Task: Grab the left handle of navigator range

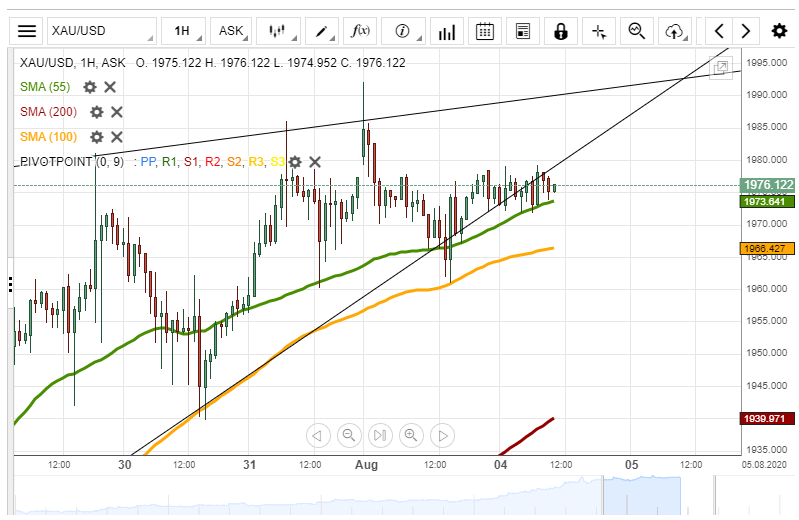Action: pos(603,496)
